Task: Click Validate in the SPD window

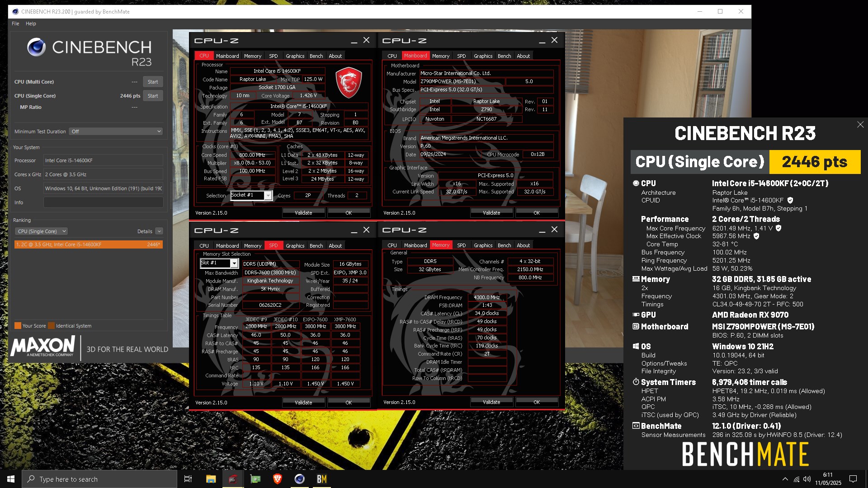Action: [x=303, y=403]
